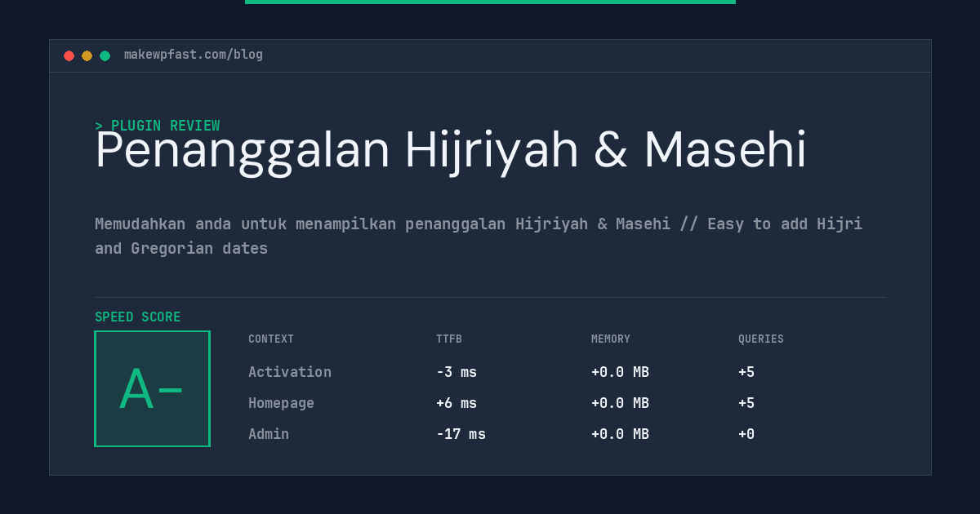Viewport: 980px width, 514px height.
Task: Click the Homepage queries '+5' value
Action: [746, 403]
